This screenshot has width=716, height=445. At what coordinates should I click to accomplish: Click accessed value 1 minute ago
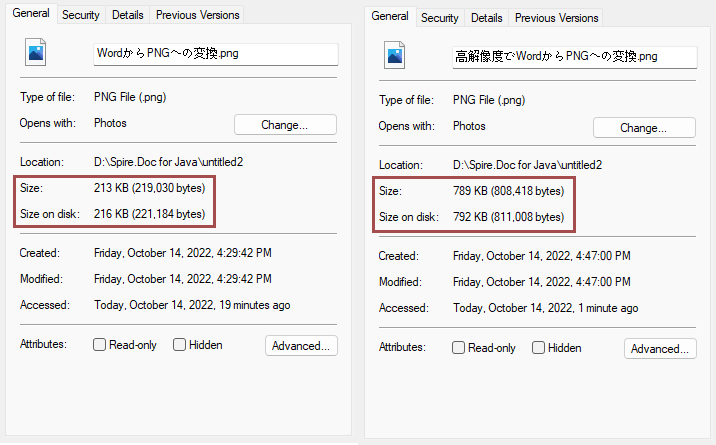coord(546,308)
